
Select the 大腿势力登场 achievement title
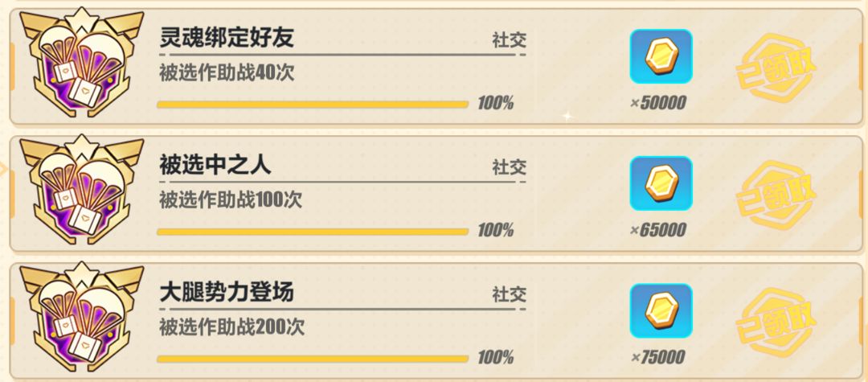click(x=227, y=293)
